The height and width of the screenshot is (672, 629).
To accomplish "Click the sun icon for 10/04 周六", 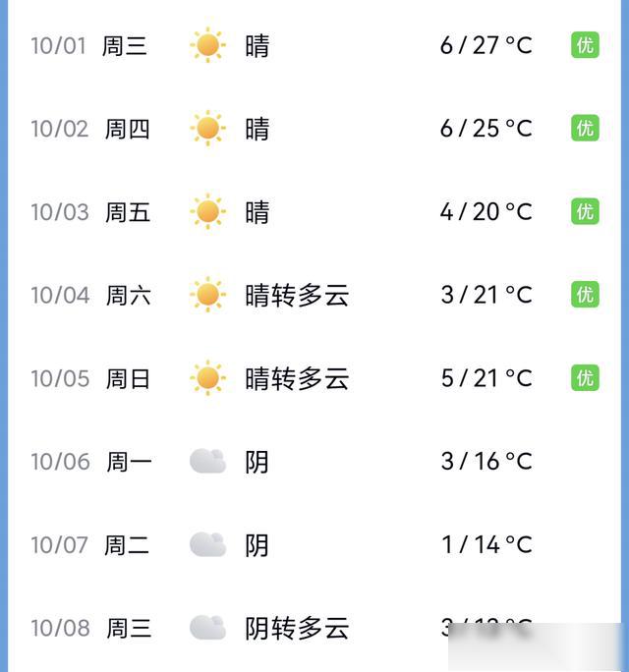I will (x=207, y=295).
